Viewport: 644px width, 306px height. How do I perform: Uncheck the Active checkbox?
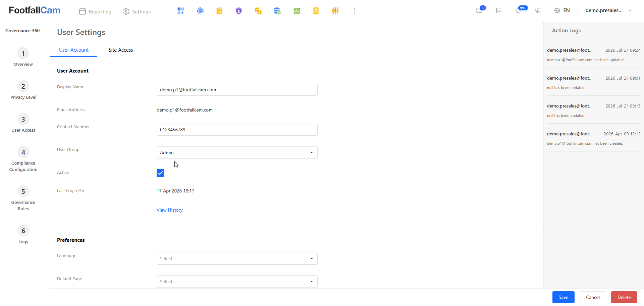click(x=160, y=173)
